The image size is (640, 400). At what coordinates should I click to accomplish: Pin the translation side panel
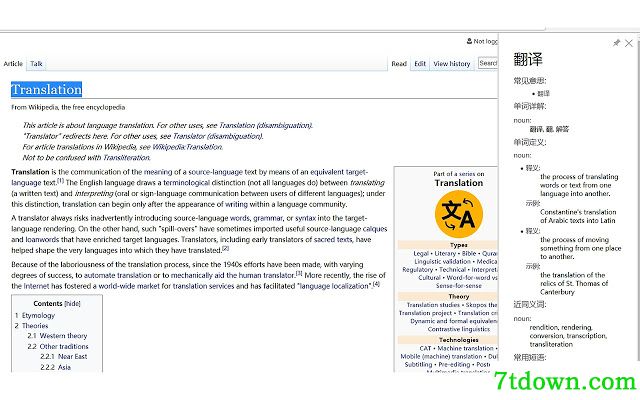tap(616, 43)
